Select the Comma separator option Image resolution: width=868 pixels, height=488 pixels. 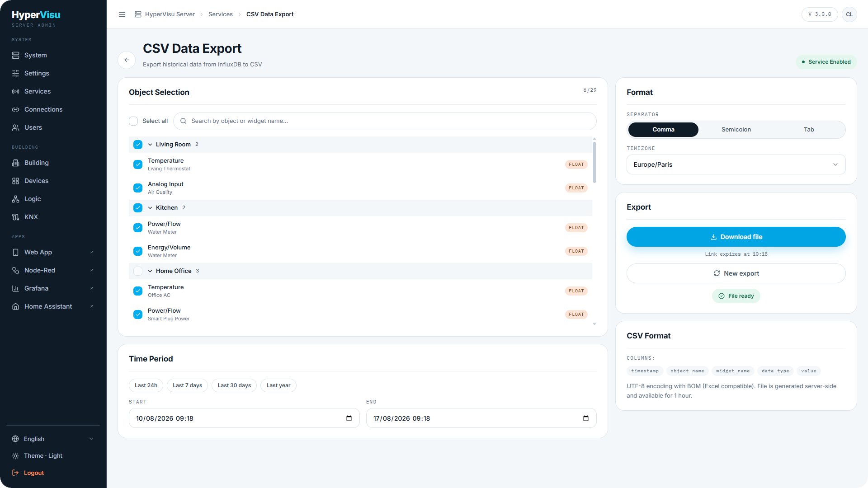(663, 130)
